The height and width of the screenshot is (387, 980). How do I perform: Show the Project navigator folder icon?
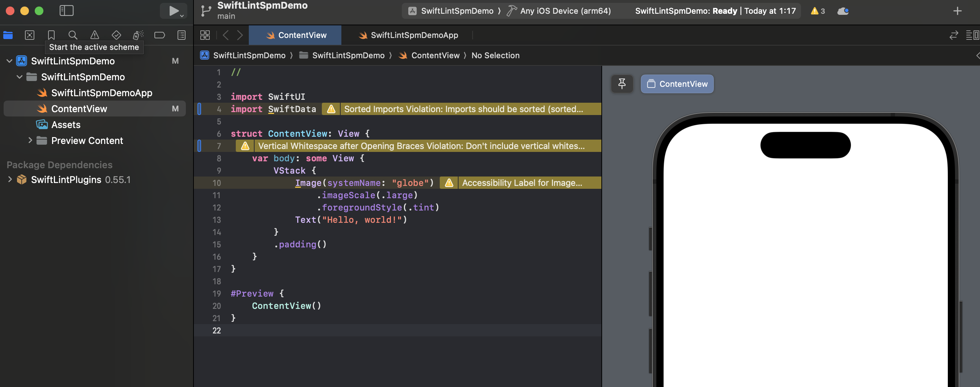[8, 35]
